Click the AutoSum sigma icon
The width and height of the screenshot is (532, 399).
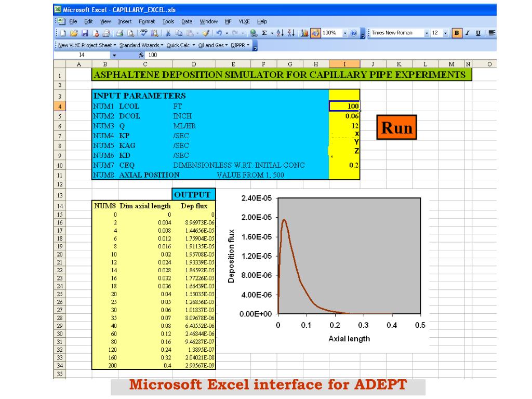pyautogui.click(x=264, y=33)
